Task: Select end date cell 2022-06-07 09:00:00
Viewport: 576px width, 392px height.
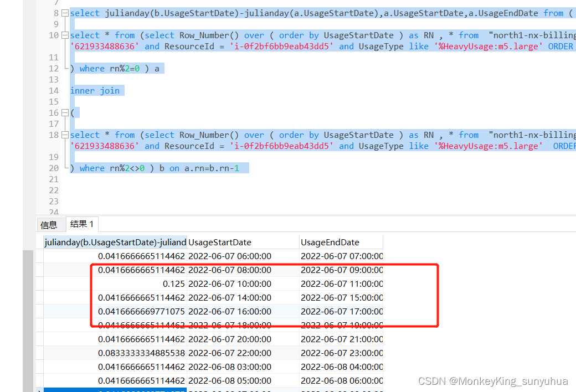Action: coord(341,270)
